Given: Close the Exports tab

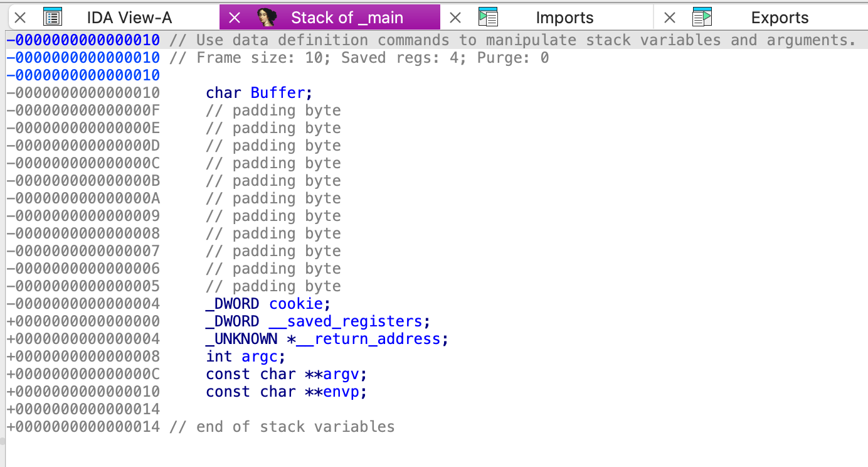Looking at the screenshot, I should [x=670, y=18].
